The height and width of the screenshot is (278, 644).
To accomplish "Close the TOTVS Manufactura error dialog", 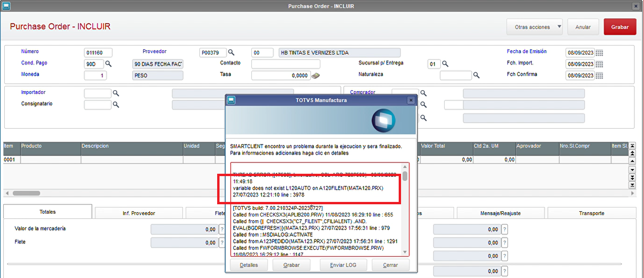I will tap(411, 100).
